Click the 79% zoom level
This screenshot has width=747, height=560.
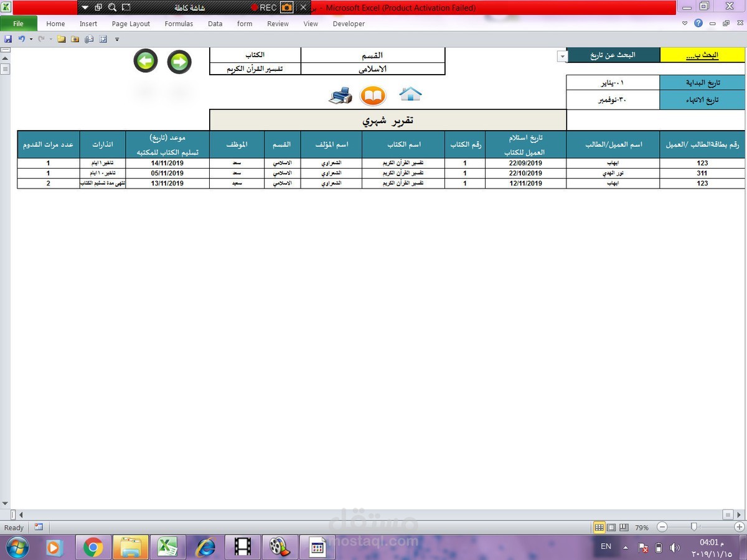click(x=642, y=528)
